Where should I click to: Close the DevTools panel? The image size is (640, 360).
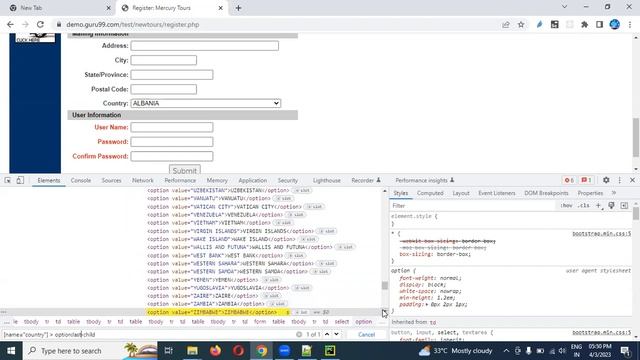pos(632,180)
